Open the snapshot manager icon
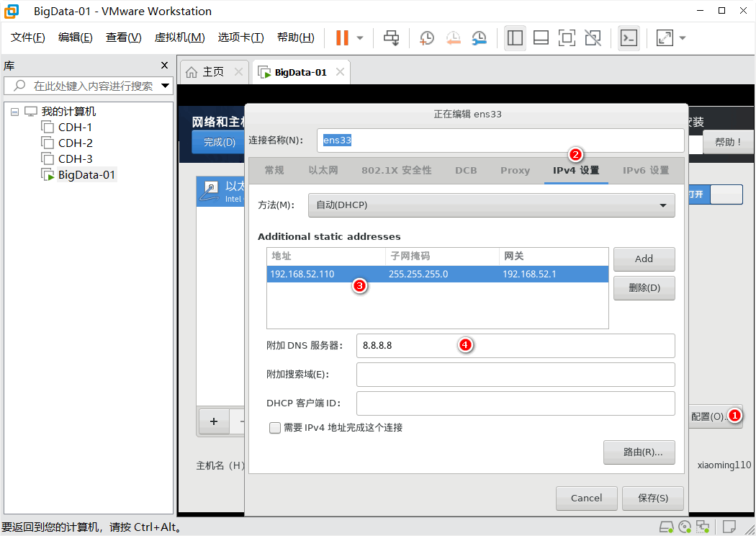 479,37
